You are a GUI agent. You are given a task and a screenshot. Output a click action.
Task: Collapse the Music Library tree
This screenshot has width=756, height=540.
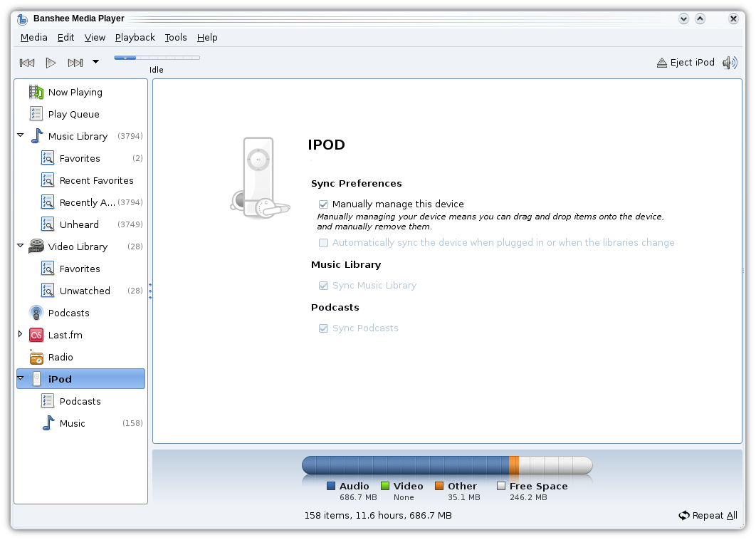click(21, 135)
